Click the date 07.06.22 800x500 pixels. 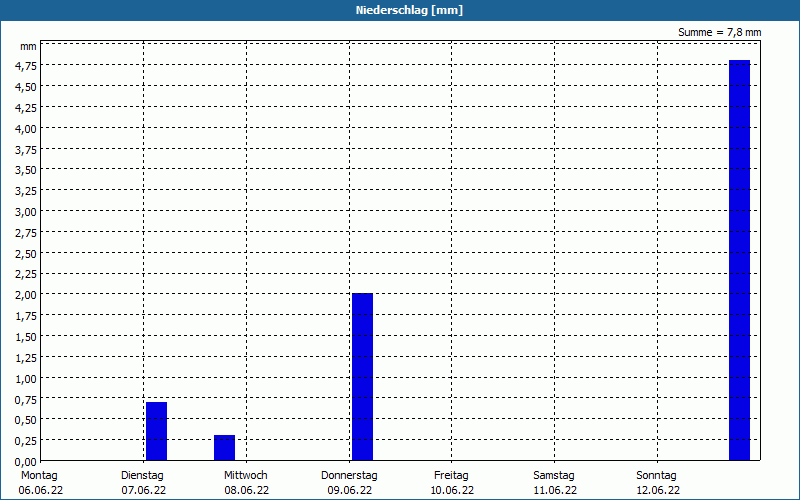tap(143, 490)
